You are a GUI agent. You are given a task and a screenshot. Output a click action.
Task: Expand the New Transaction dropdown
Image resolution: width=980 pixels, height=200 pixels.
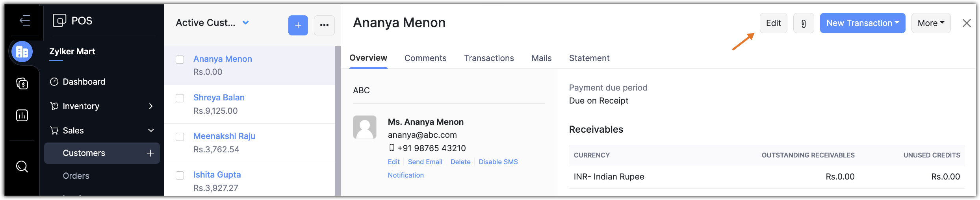[862, 23]
